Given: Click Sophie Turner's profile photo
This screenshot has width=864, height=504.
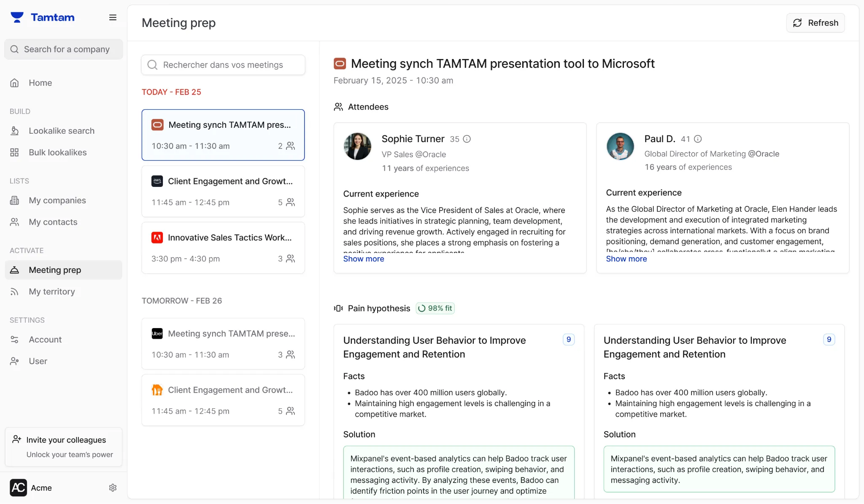Looking at the screenshot, I should click(357, 146).
